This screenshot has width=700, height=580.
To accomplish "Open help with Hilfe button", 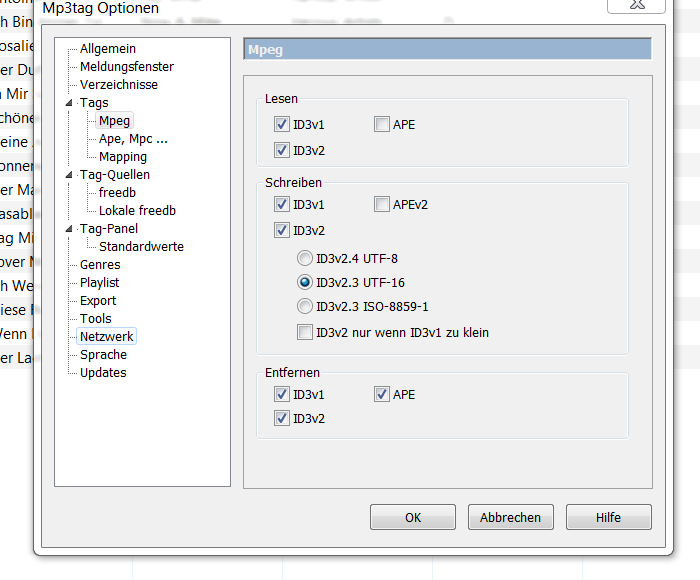I will click(608, 517).
